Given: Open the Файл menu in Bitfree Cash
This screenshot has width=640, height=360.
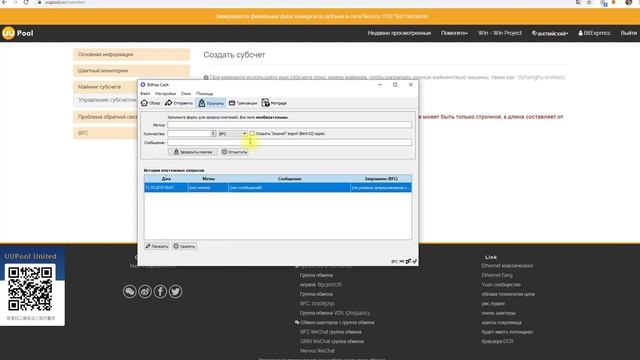Looking at the screenshot, I should coord(145,94).
